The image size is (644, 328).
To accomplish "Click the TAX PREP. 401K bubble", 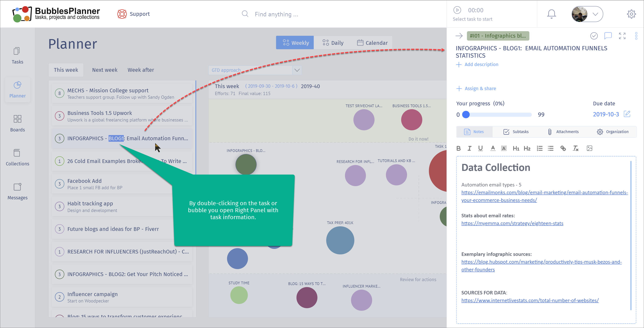I will pos(340,240).
